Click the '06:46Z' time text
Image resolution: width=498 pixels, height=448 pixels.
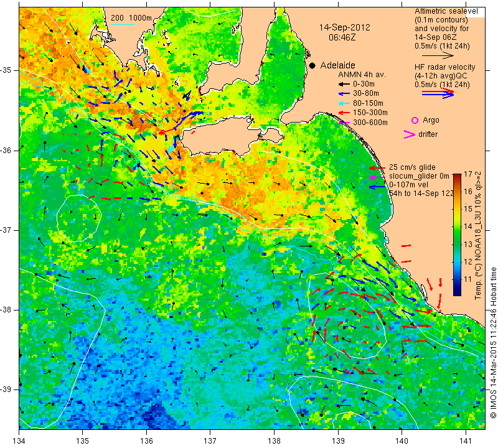pyautogui.click(x=342, y=37)
